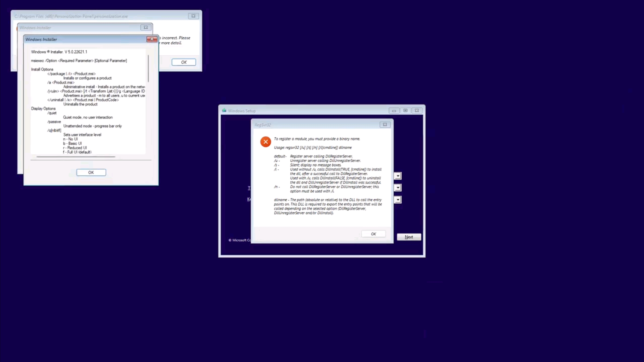The width and height of the screenshot is (644, 362).
Task: Close the front Windows Installer help dialog
Action: click(152, 39)
